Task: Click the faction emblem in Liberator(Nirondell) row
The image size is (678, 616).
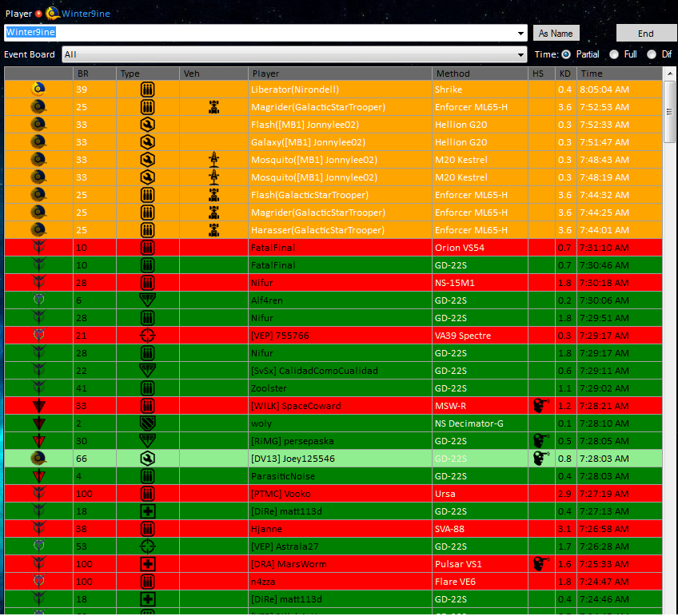Action: coord(38,89)
